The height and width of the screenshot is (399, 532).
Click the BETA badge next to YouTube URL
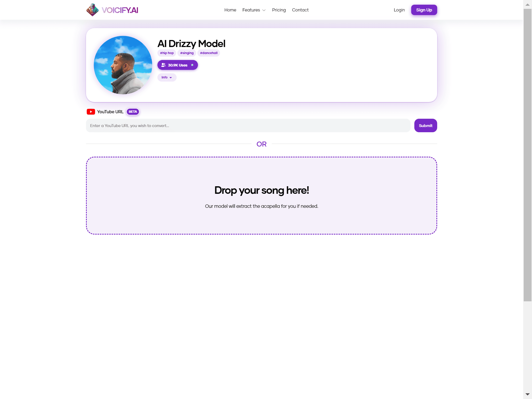133,112
